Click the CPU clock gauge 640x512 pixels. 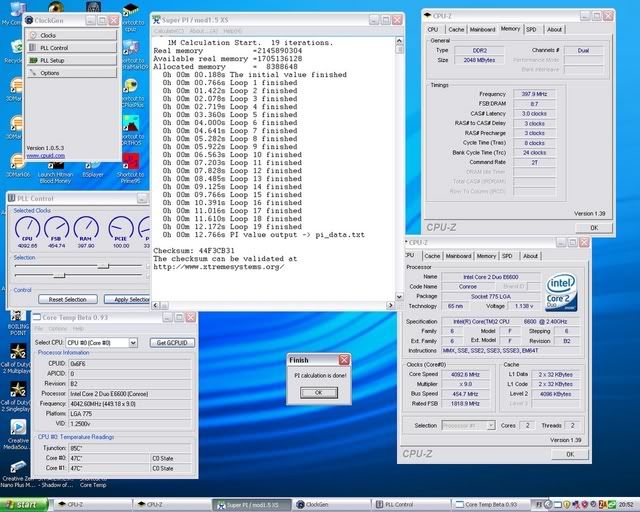(x=26, y=229)
